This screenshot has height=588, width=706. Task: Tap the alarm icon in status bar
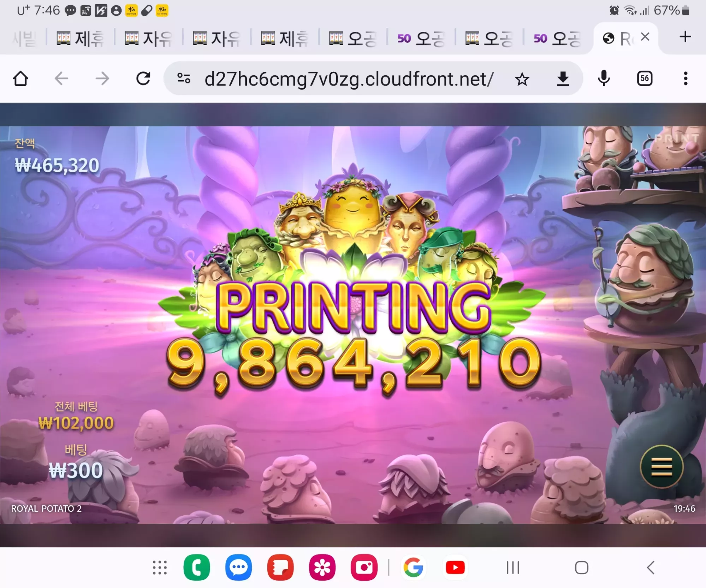(x=615, y=10)
